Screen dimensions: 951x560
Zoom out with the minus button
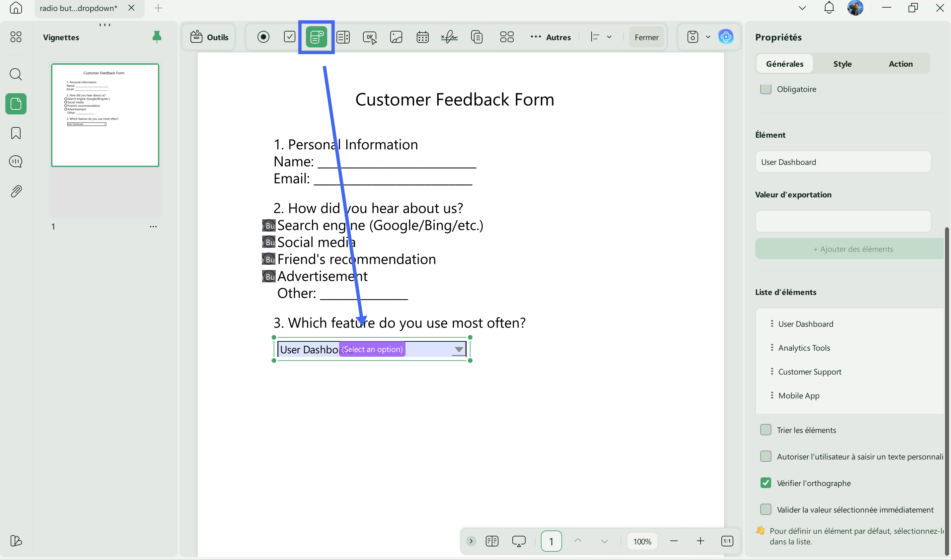674,541
